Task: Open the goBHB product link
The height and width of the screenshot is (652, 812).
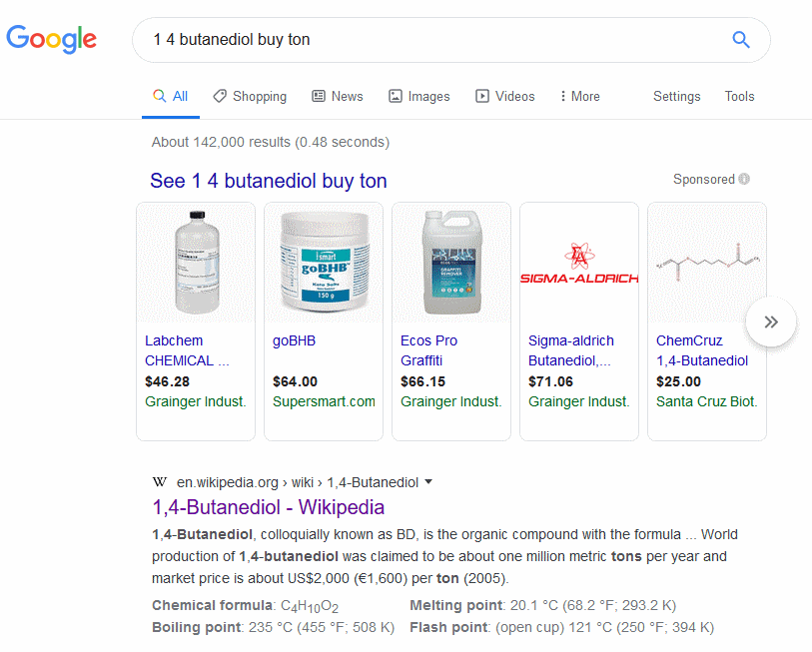Action: [295, 340]
